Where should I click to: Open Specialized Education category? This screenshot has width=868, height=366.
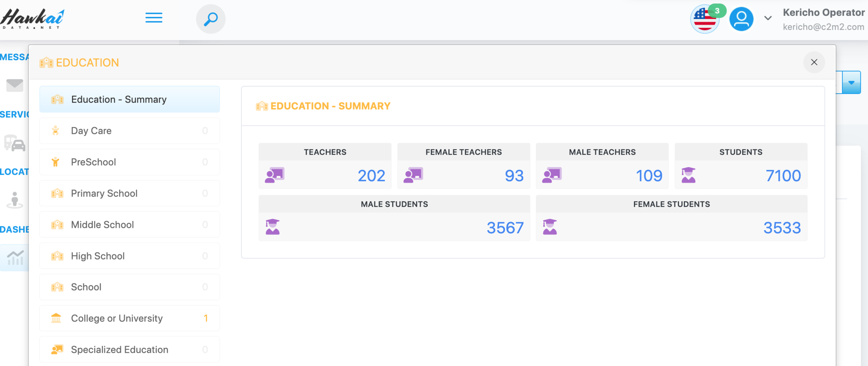[x=129, y=350]
